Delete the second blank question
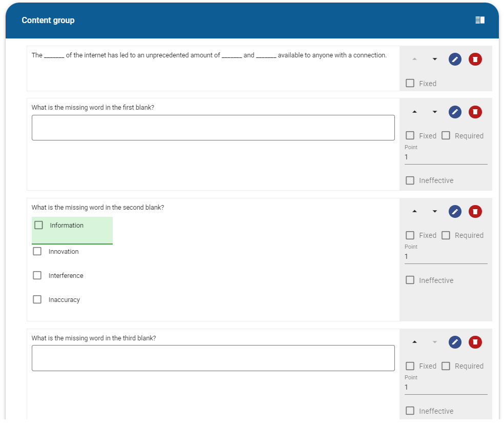This screenshot has width=504, height=426. click(x=475, y=211)
